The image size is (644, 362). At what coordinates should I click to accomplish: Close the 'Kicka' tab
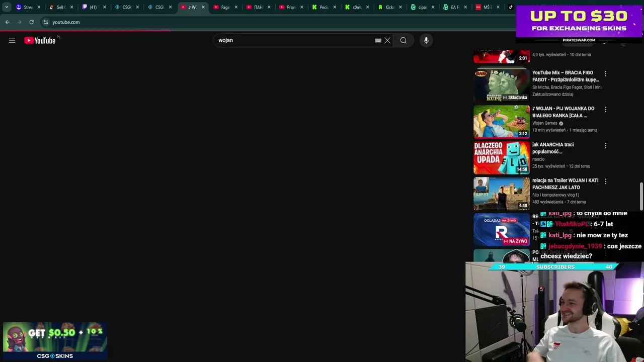click(x=400, y=7)
